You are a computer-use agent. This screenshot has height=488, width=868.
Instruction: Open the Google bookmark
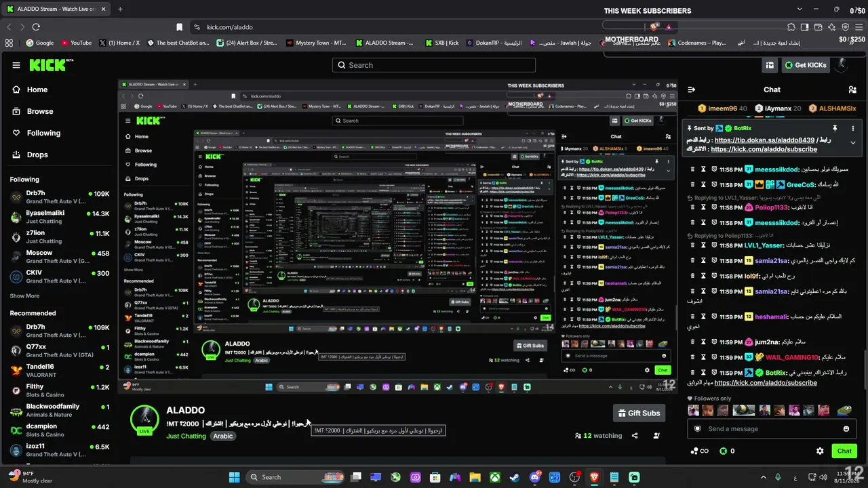[40, 43]
